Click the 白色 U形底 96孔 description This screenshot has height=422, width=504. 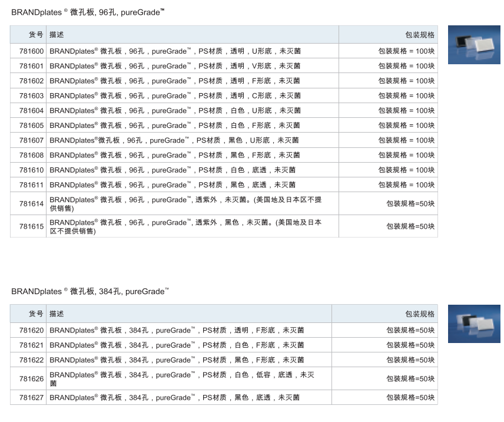pos(175,110)
